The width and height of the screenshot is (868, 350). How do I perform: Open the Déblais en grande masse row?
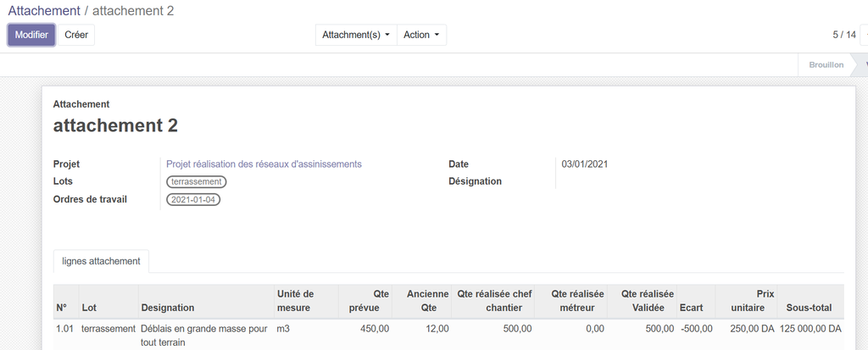tap(203, 329)
